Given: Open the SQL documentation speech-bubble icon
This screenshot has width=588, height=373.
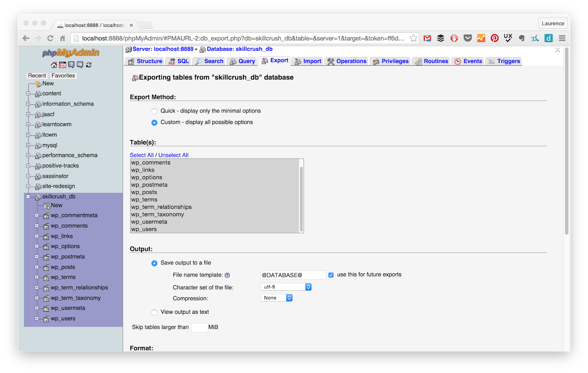Looking at the screenshot, I should [80, 65].
